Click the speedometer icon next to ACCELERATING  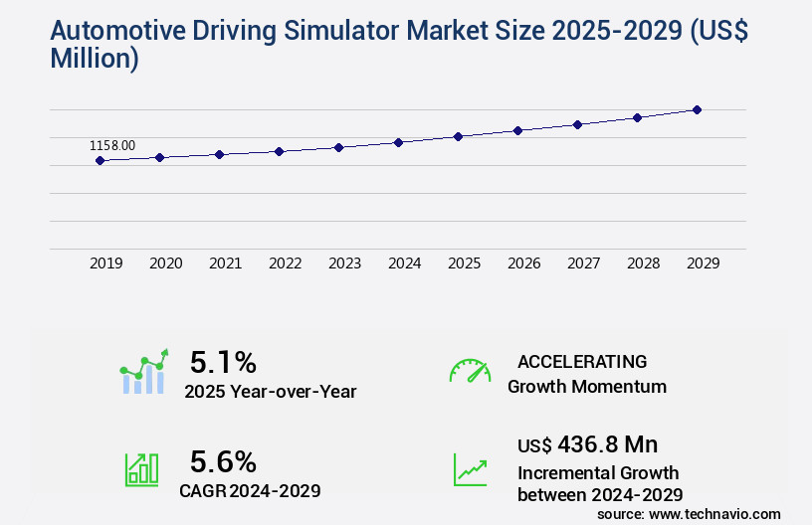pyautogui.click(x=469, y=371)
